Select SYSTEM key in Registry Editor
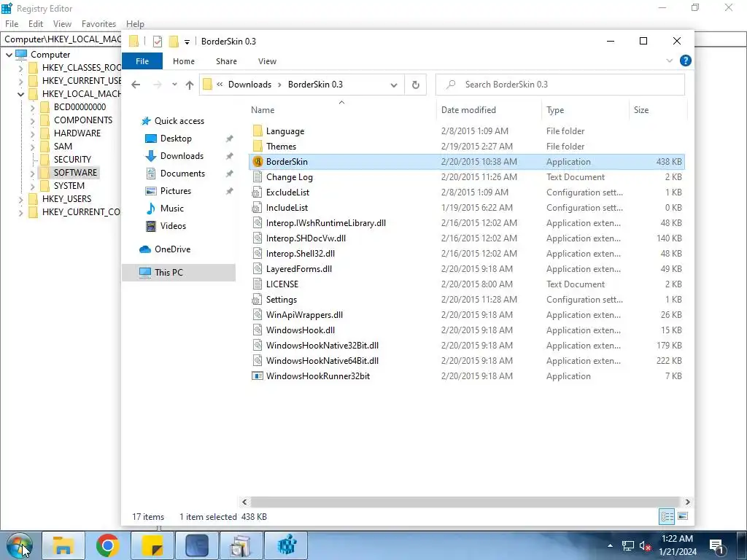Screen dimensions: 747x560 coord(69,186)
